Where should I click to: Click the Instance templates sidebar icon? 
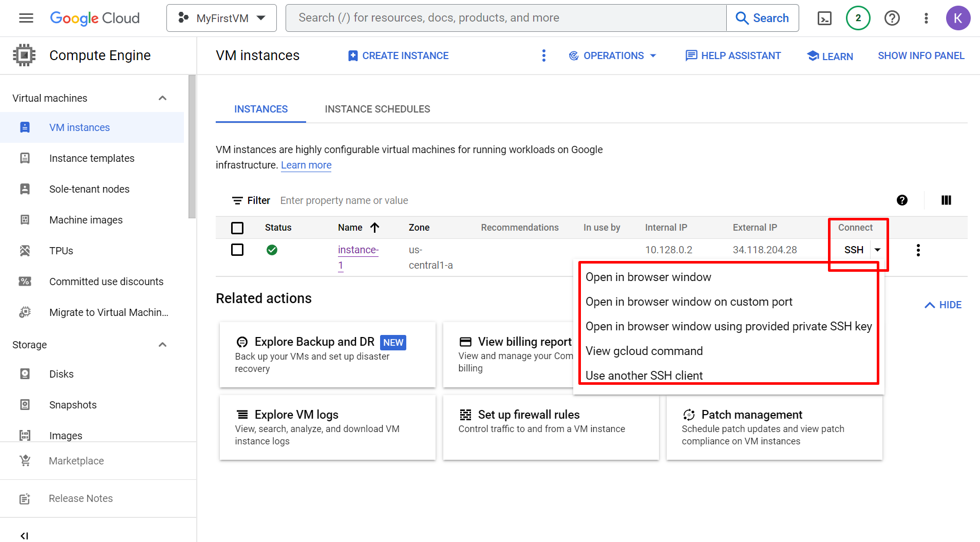tap(25, 158)
